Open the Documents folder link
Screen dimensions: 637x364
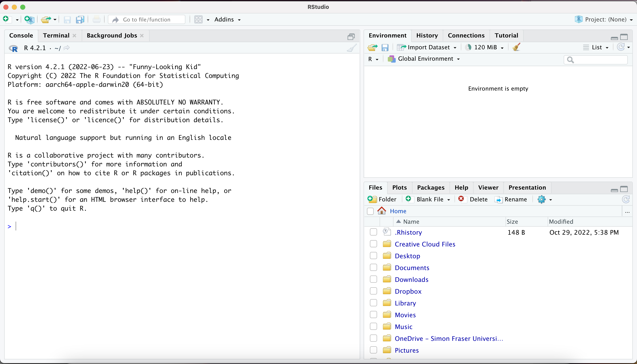(412, 268)
